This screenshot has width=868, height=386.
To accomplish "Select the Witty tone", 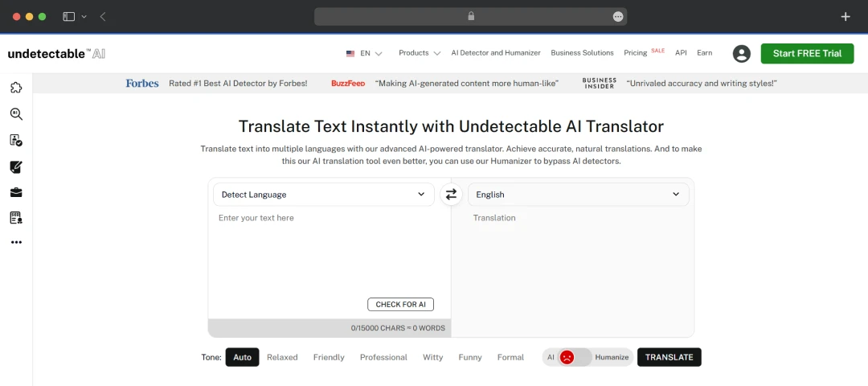I will point(433,357).
